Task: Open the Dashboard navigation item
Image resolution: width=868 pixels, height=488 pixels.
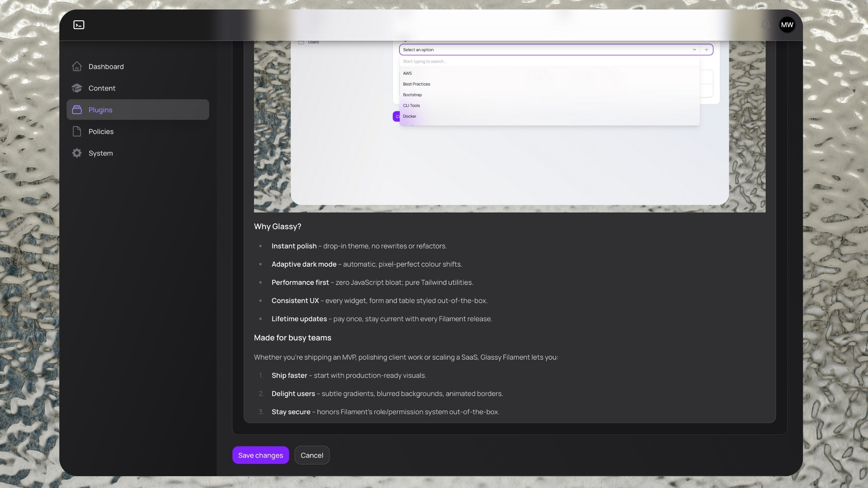Action: [138, 66]
